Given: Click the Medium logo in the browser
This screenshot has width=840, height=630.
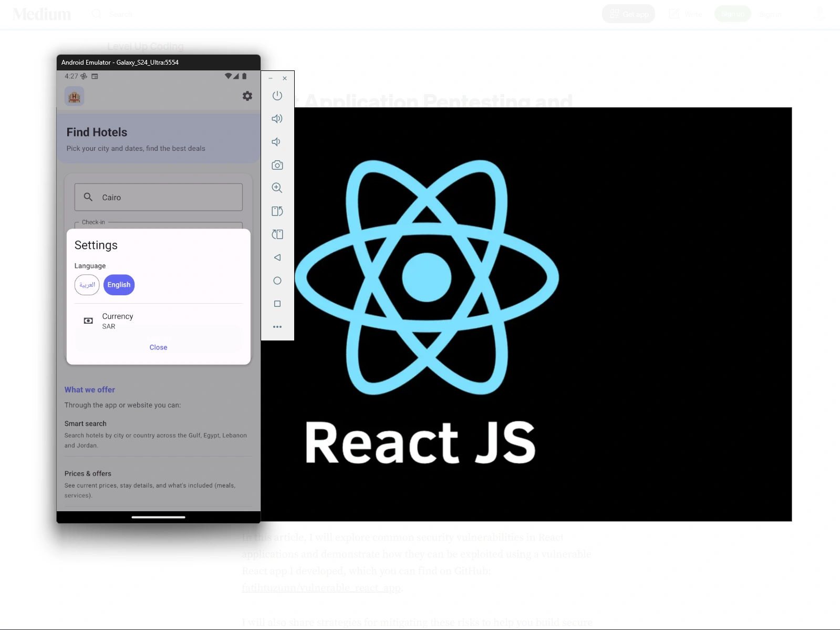Looking at the screenshot, I should [x=42, y=14].
